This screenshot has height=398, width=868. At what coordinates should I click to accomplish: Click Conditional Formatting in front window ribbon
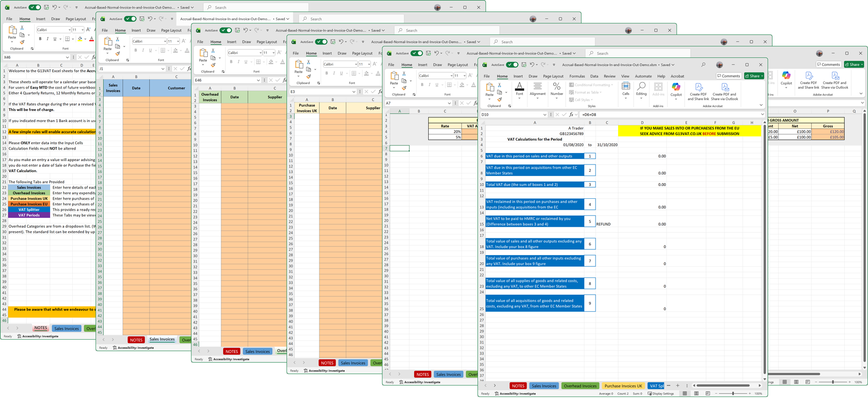coord(591,85)
